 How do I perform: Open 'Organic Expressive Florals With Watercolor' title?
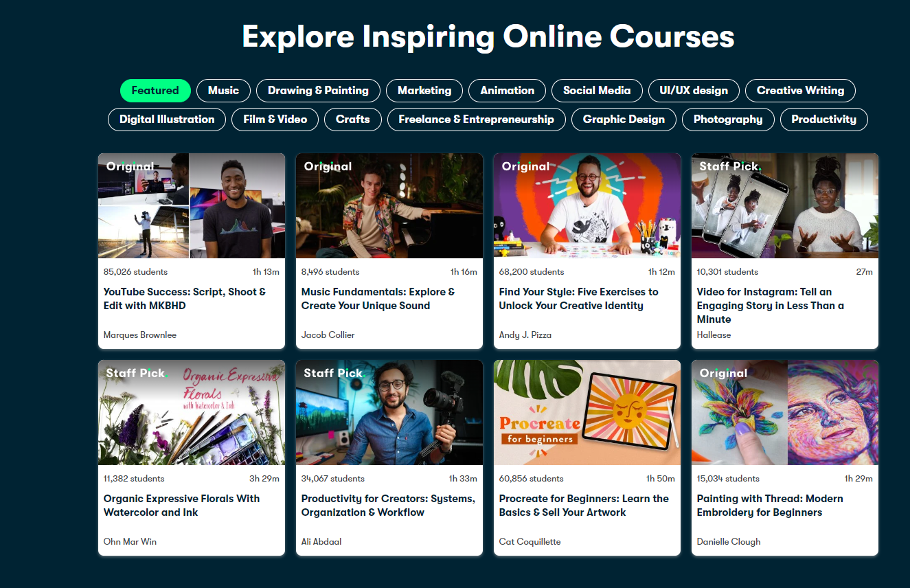pyautogui.click(x=182, y=506)
